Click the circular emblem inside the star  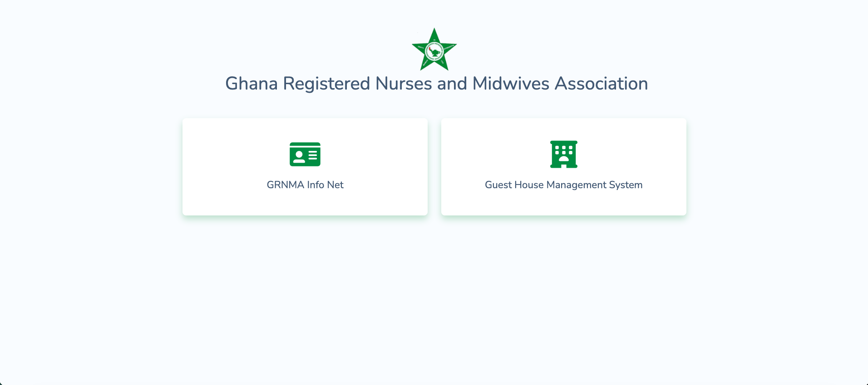click(x=434, y=51)
